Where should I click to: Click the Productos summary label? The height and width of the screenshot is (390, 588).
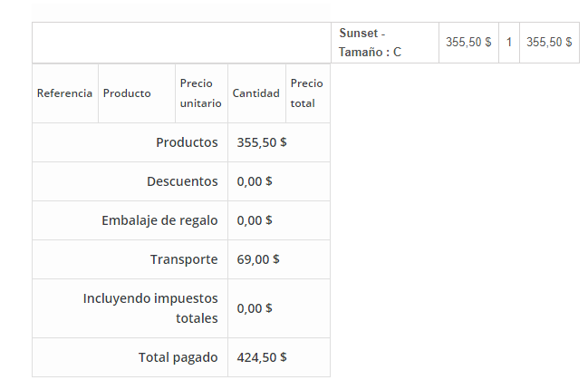click(x=187, y=142)
